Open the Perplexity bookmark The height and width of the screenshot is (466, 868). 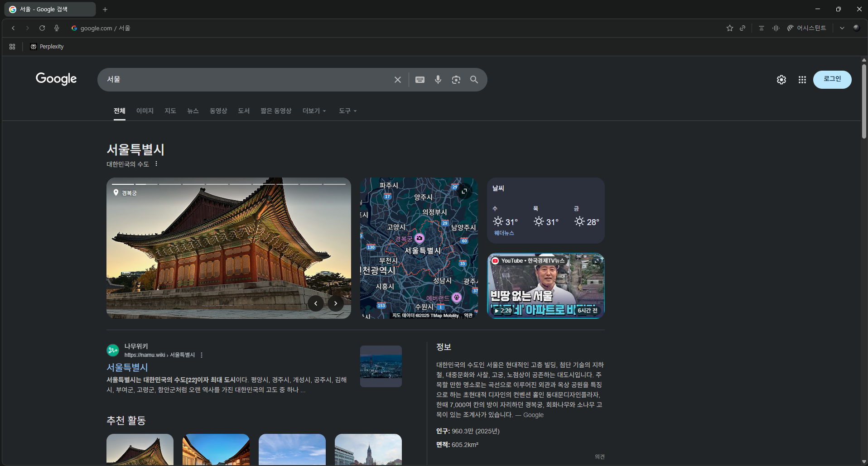coord(47,47)
